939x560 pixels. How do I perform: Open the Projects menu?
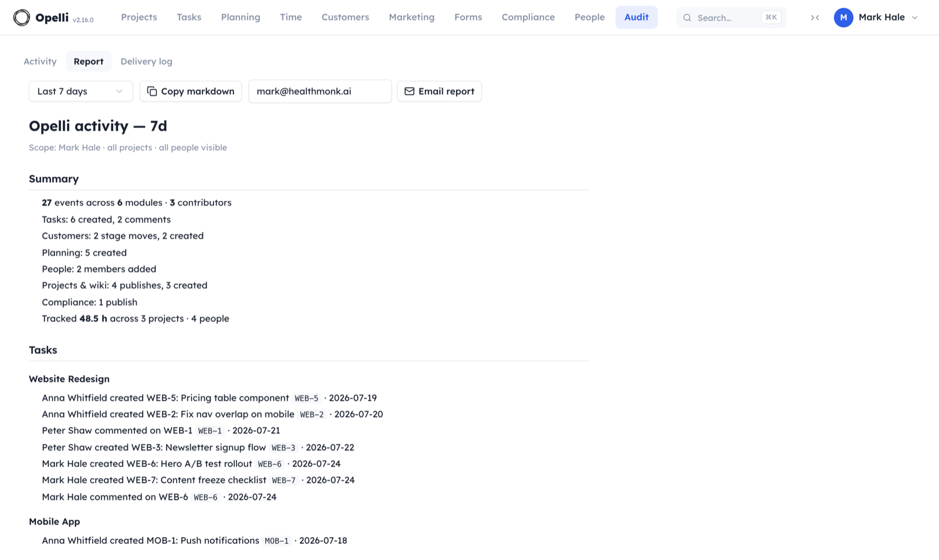pos(139,18)
